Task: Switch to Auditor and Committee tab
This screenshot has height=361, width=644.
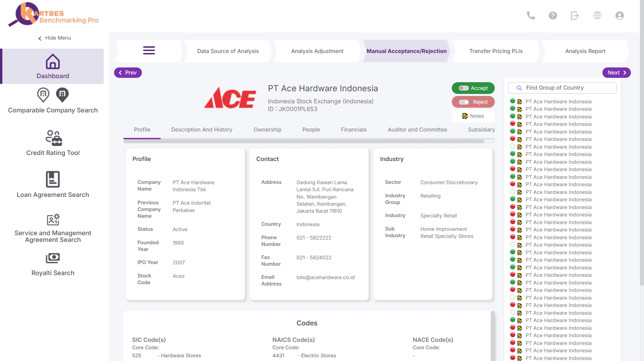Action: coord(417,130)
